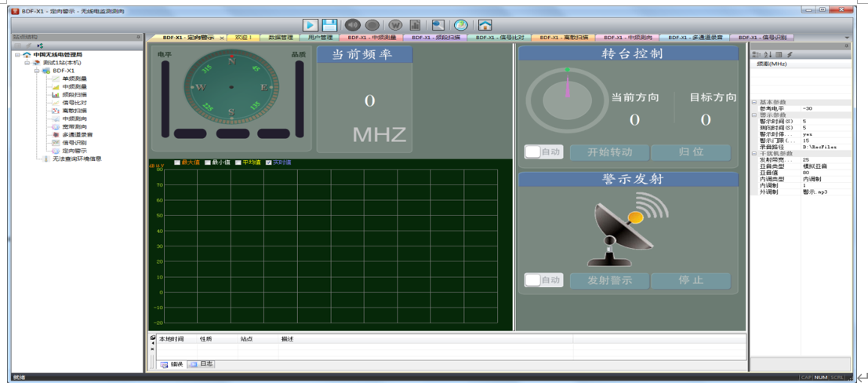The width and height of the screenshot is (868, 383).
Task: Collapse the BDF-X1 tree node
Action: [x=37, y=71]
